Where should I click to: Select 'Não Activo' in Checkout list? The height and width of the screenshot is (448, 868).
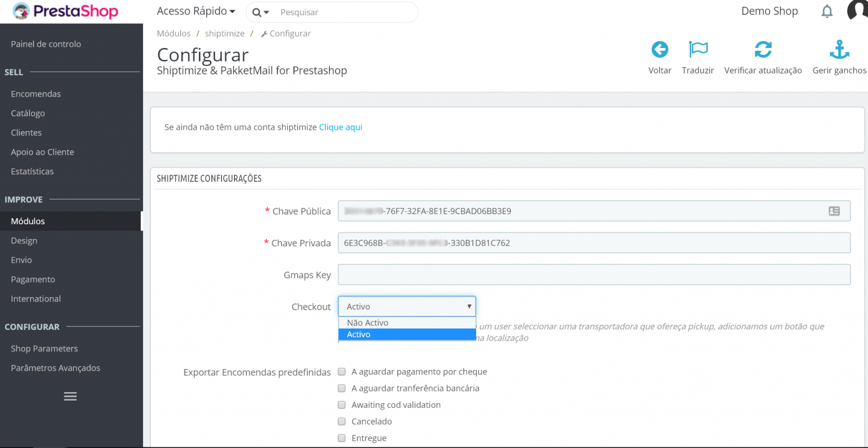pos(407,323)
